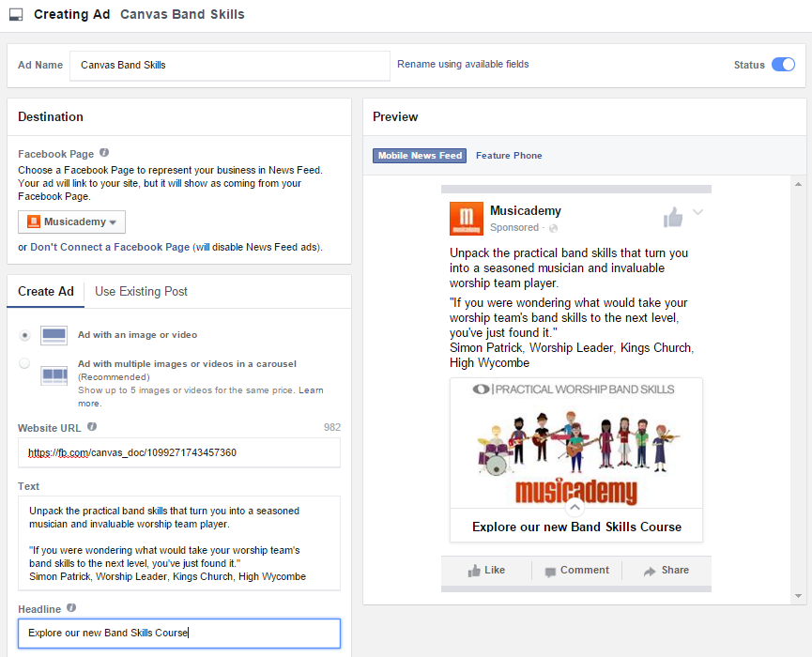The height and width of the screenshot is (657, 812).
Task: Click Don't Connect a Facebook Page link
Action: click(110, 247)
